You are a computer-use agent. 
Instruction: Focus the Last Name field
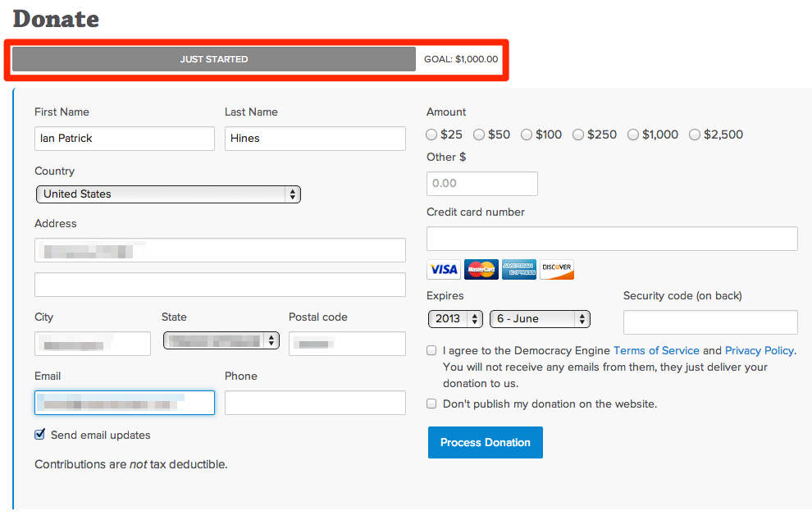[315, 139]
